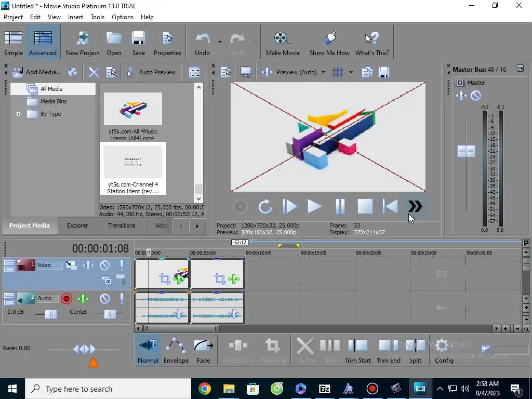532x399 pixels.
Task: Click the Master volume fader
Action: [466, 151]
